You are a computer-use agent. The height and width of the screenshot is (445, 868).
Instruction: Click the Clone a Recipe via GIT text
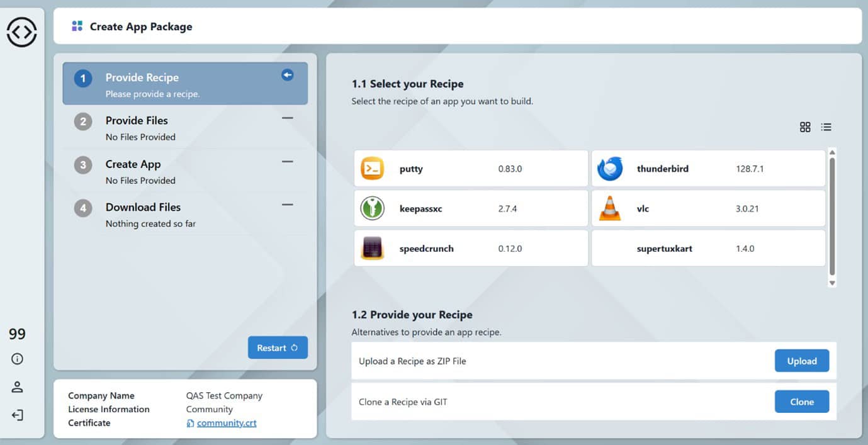coord(403,402)
